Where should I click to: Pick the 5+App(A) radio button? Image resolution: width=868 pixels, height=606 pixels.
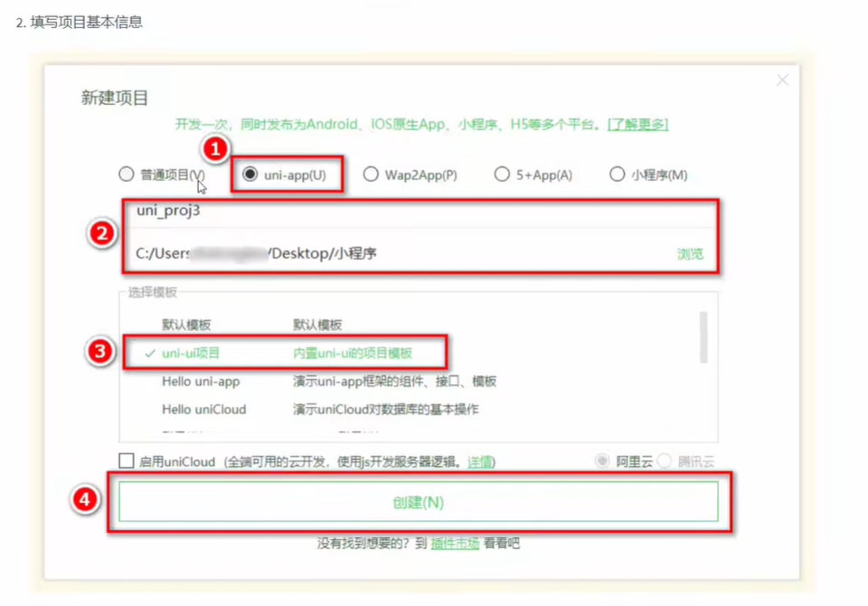tap(502, 175)
